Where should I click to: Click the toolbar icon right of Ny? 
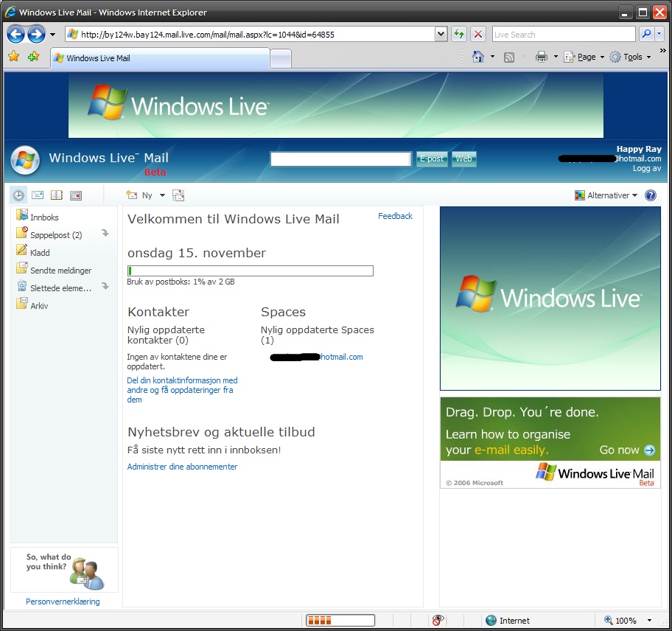click(178, 195)
